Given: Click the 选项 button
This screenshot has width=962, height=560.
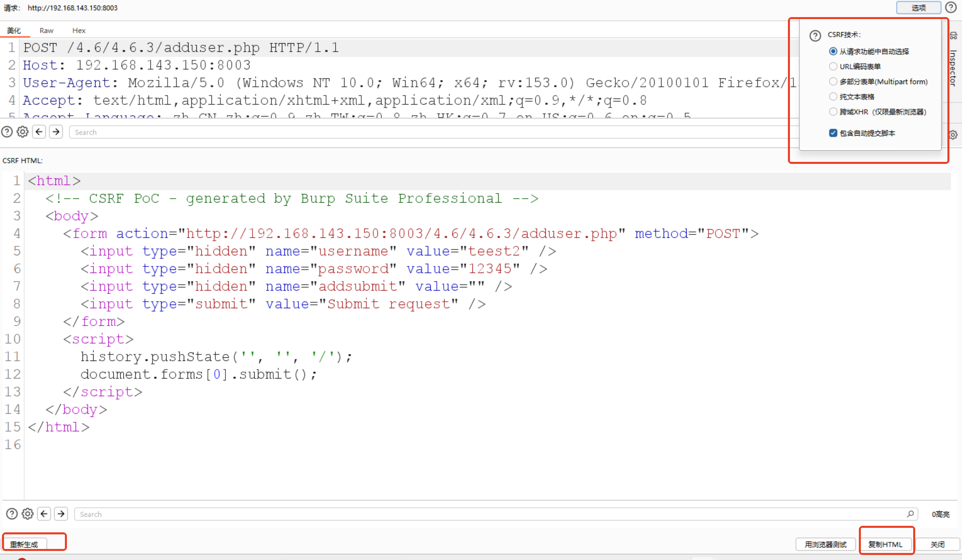Looking at the screenshot, I should [x=919, y=8].
